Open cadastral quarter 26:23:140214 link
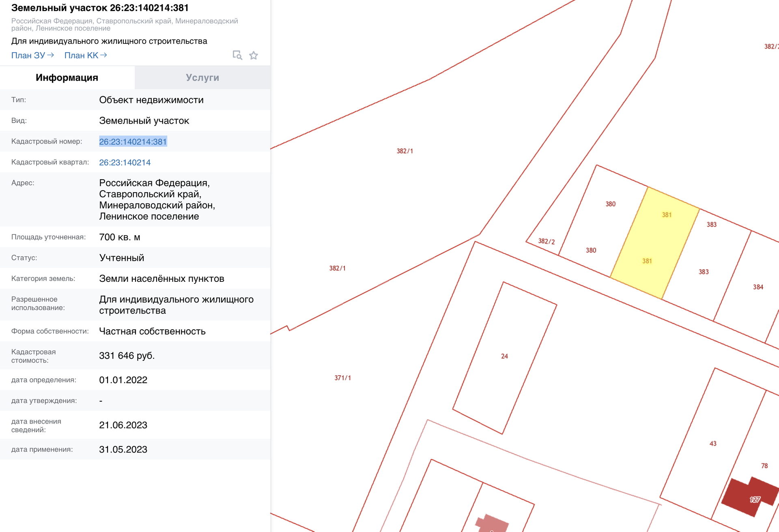 point(125,162)
